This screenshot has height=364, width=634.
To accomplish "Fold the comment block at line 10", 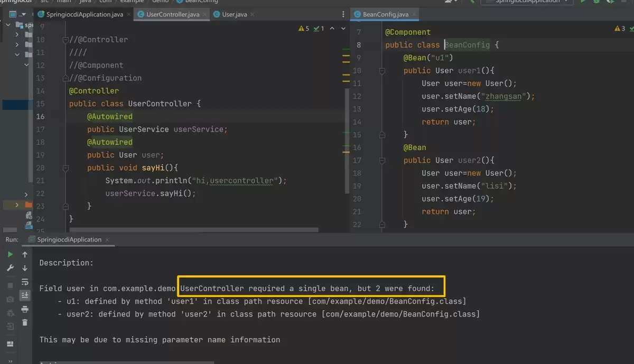I will click(66, 40).
